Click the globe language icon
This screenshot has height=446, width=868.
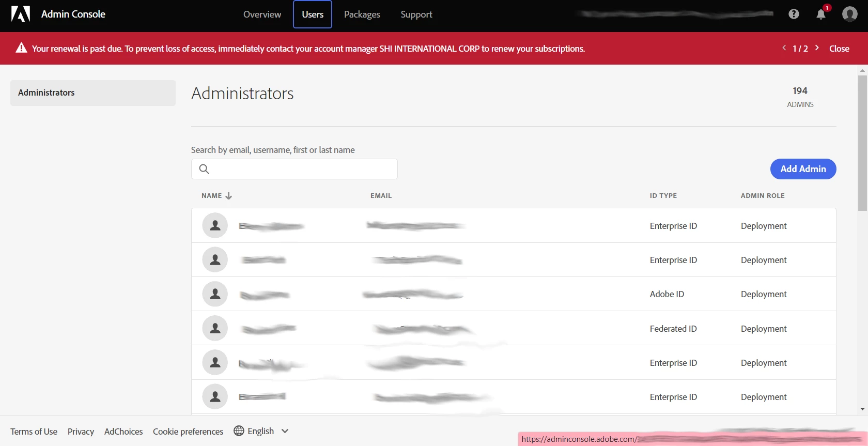pos(239,431)
